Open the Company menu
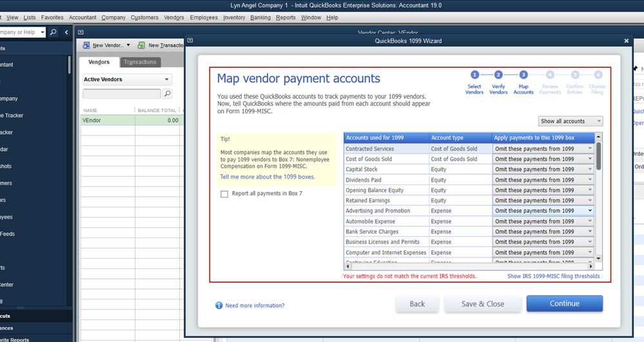Viewport: 644px width, 342px height. 113,17
